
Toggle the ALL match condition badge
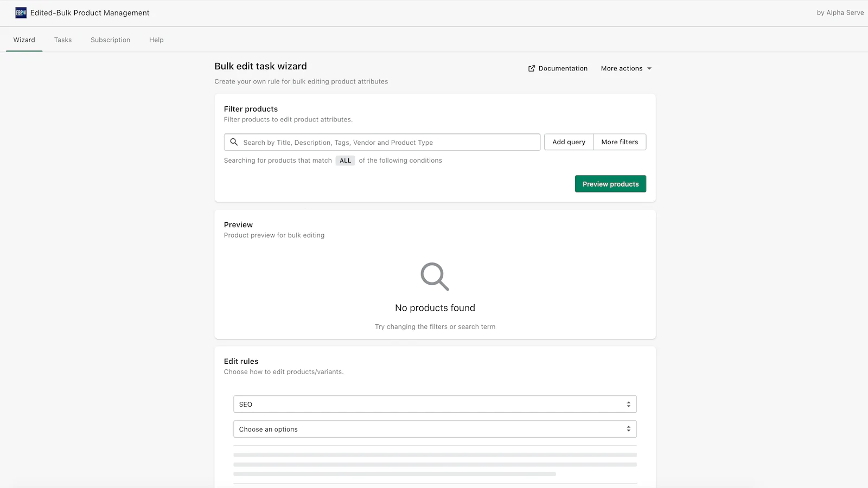(345, 160)
